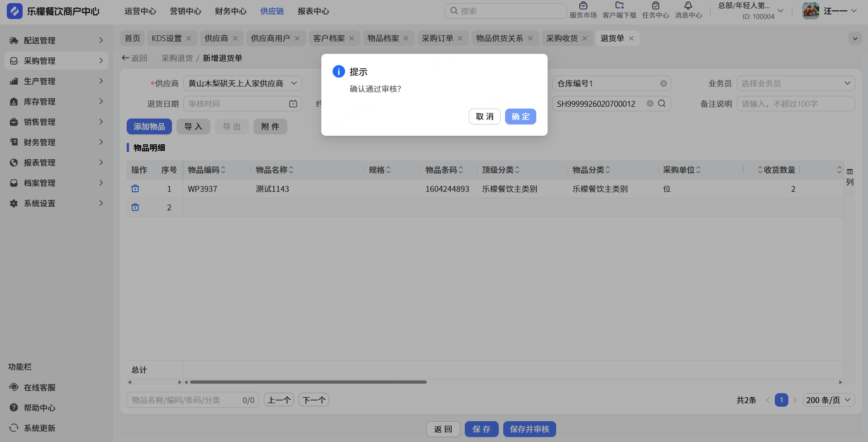Open the 200 条/页 page size dropdown
The width and height of the screenshot is (868, 442).
(828, 400)
